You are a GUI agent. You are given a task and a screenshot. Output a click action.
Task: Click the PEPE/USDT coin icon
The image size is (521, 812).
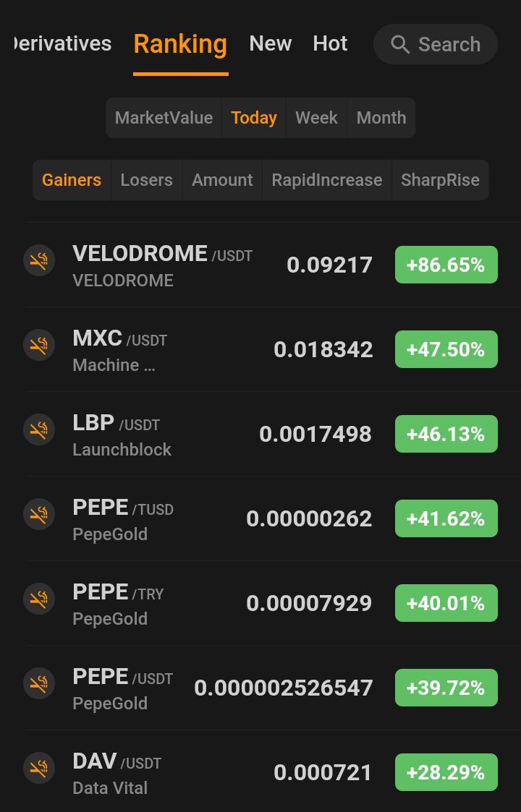coord(39,683)
